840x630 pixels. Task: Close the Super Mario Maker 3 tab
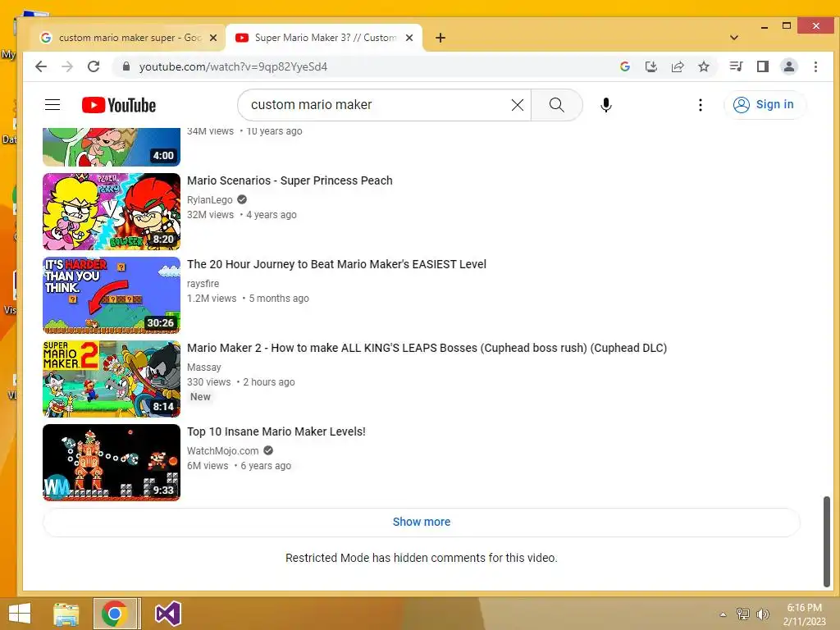(409, 38)
